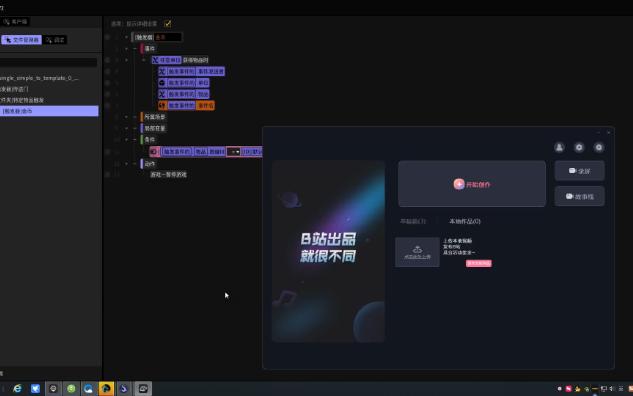Select the 动作 section label

point(150,163)
